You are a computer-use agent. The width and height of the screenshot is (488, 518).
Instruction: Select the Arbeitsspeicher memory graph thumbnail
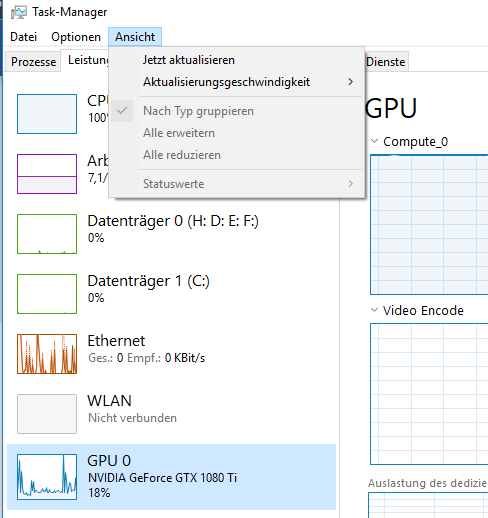(x=47, y=174)
